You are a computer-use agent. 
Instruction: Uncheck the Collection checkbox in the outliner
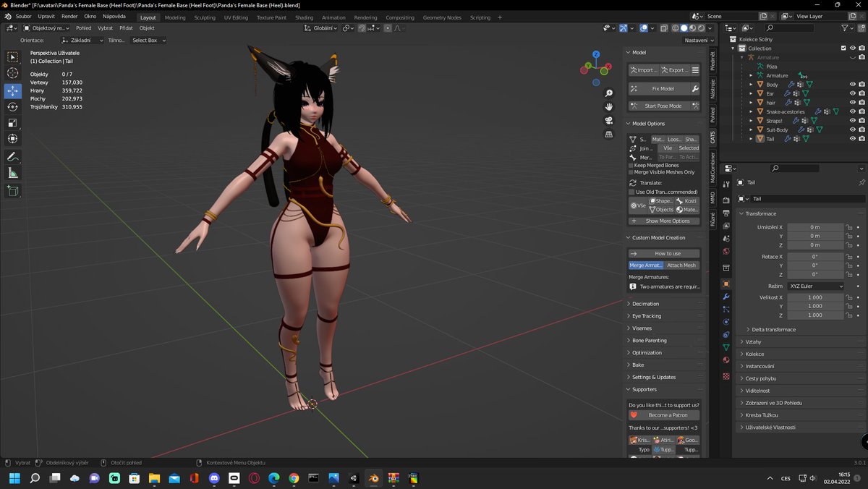point(842,48)
